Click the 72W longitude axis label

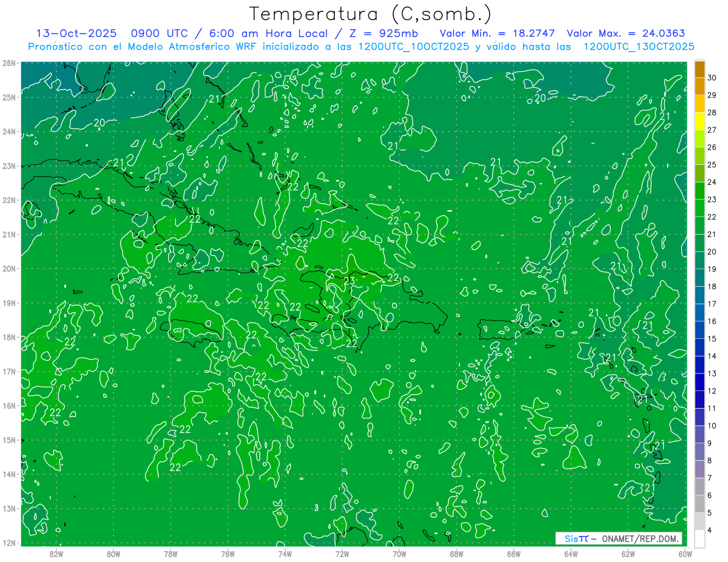click(x=342, y=553)
